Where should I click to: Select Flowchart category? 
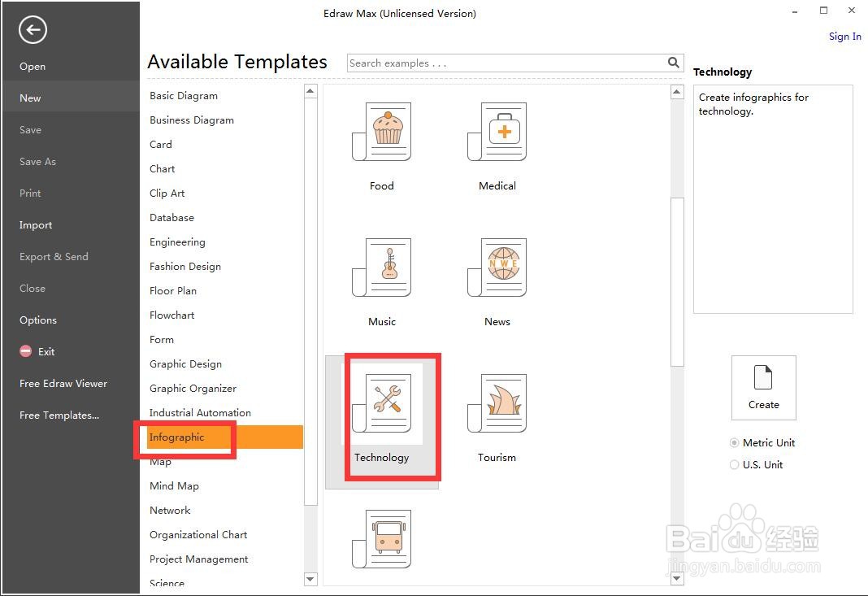coord(171,315)
